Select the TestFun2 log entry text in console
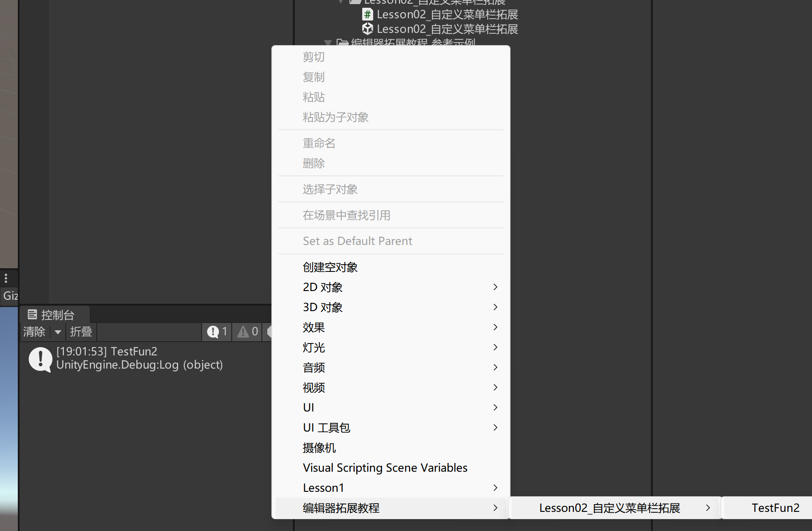This screenshot has height=531, width=812. [139, 358]
